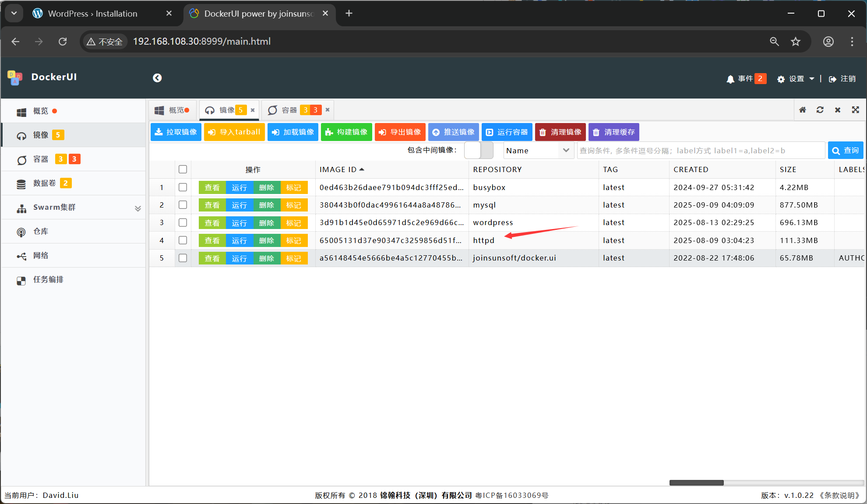Open 仓库 Registry in the sidebar

point(74,231)
